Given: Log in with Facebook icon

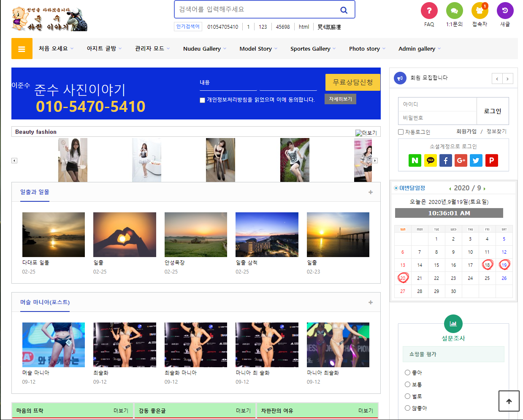Looking at the screenshot, I should tap(445, 160).
